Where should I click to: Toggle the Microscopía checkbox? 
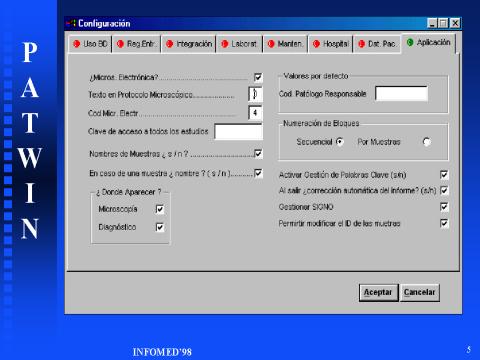(x=160, y=209)
